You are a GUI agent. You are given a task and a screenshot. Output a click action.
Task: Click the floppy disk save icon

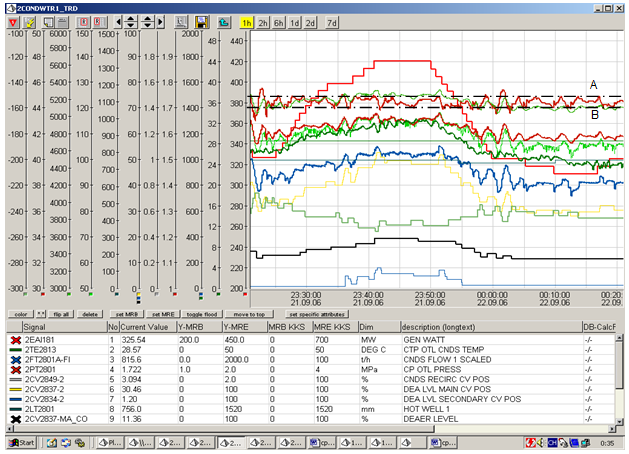201,21
